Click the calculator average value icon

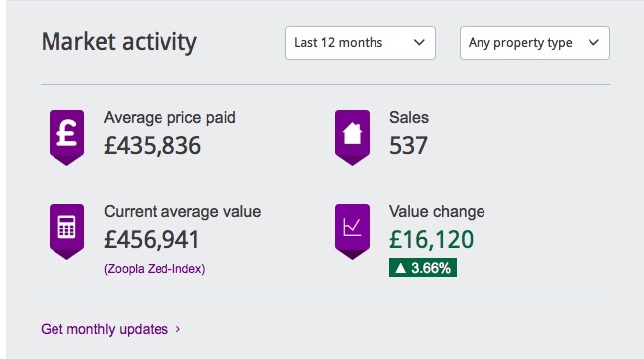tap(66, 231)
